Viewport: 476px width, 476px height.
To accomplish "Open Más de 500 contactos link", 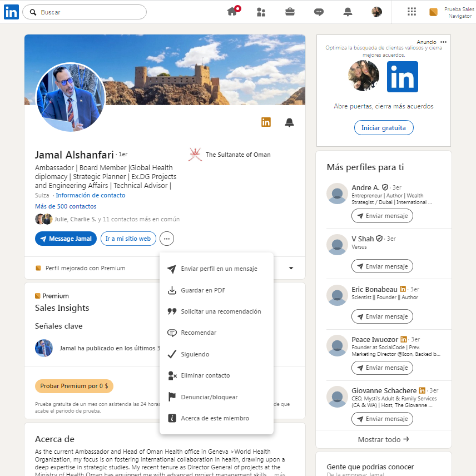I will point(66,206).
